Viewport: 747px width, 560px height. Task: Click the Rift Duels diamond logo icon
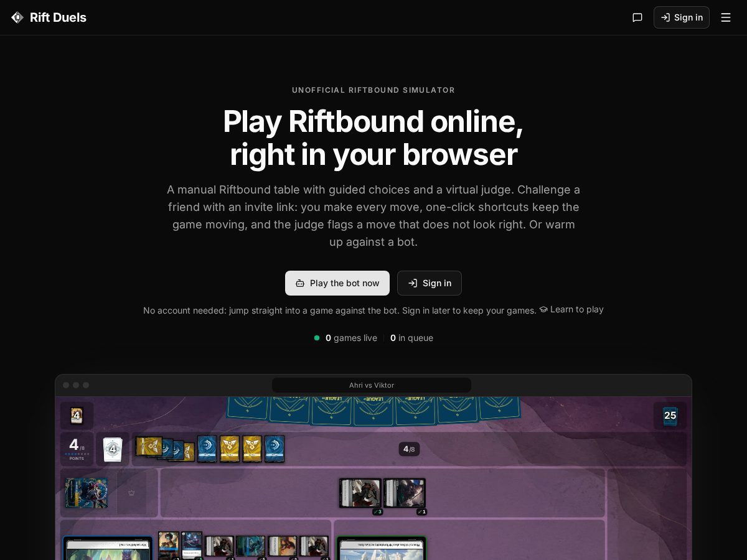(x=17, y=17)
